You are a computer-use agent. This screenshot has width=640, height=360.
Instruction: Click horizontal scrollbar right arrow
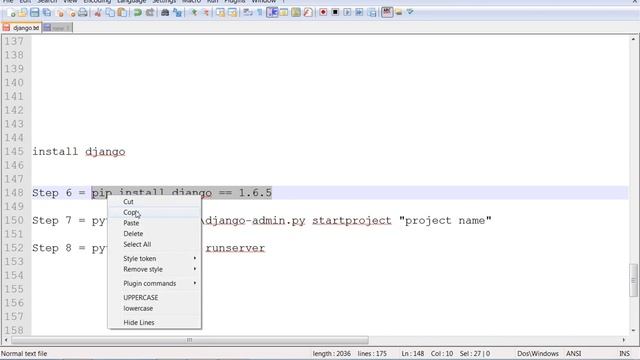(624, 340)
